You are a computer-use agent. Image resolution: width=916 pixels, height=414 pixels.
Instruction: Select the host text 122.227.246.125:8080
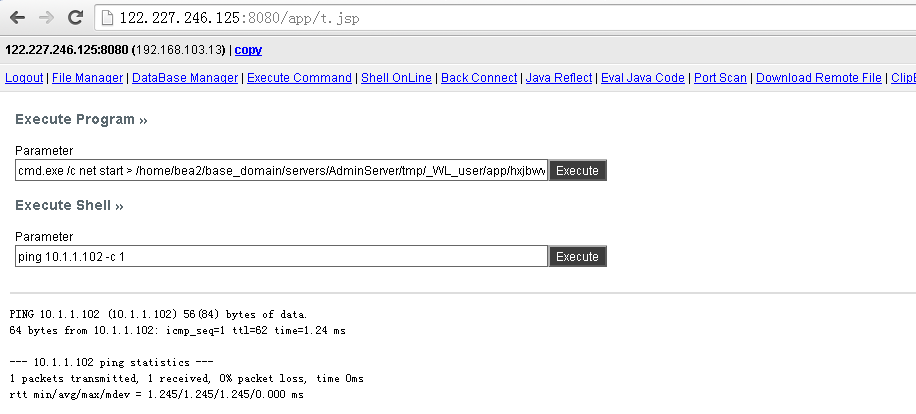[x=66, y=50]
